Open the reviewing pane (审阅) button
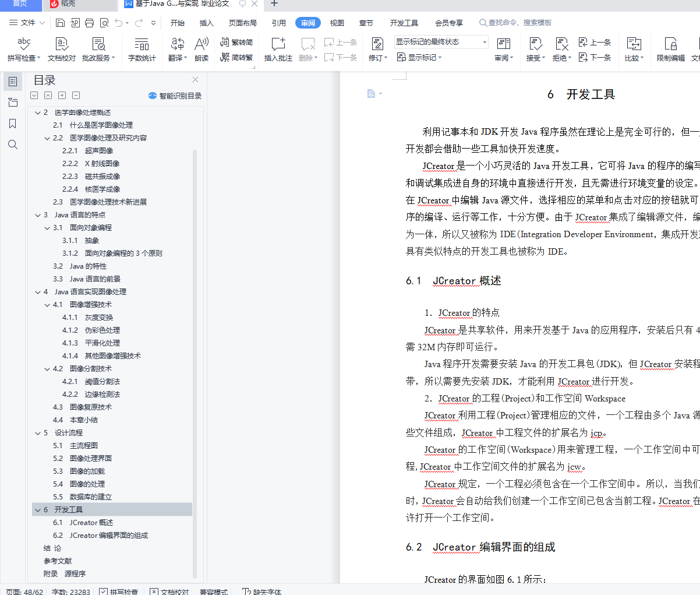 [504, 50]
